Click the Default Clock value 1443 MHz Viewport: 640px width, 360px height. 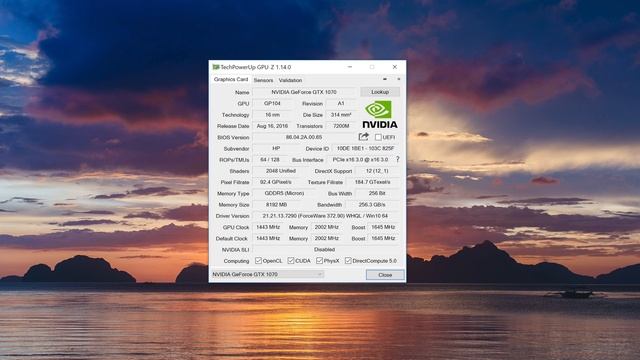pos(268,238)
